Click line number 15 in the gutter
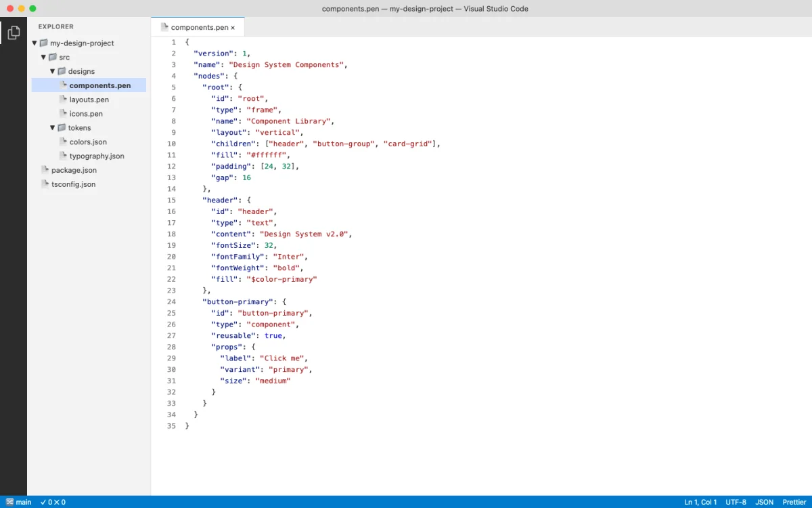This screenshot has width=812, height=508. [171, 200]
